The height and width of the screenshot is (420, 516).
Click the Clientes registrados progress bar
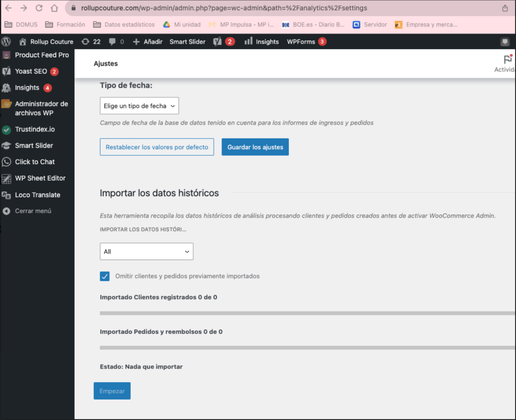(307, 313)
